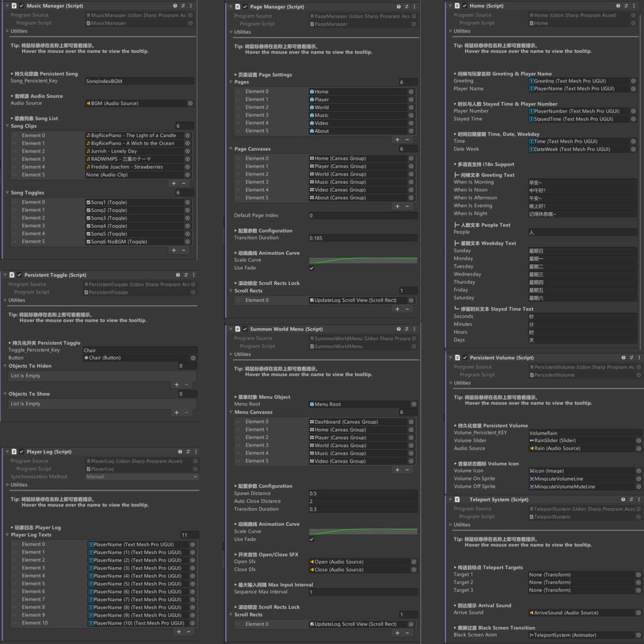This screenshot has width=644, height=644.
Task: Click the Song_Persistent_Key input field
Action: (x=139, y=81)
